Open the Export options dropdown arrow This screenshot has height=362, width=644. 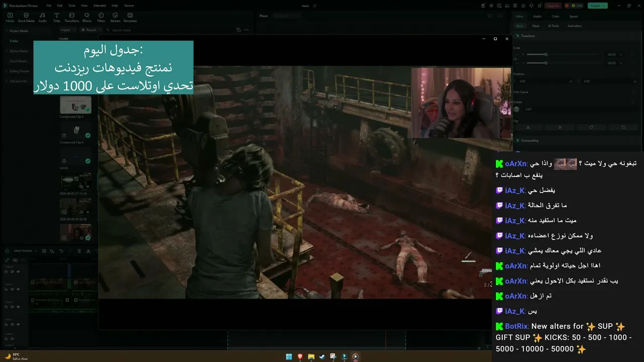point(605,6)
